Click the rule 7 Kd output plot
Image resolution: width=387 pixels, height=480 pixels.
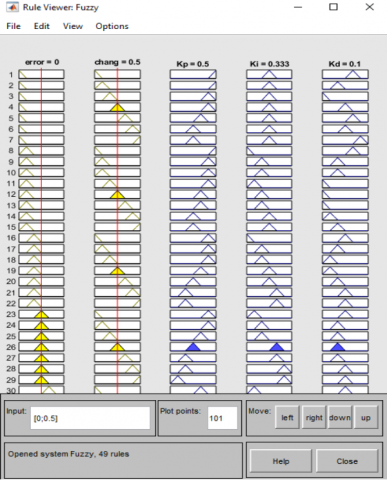point(345,140)
